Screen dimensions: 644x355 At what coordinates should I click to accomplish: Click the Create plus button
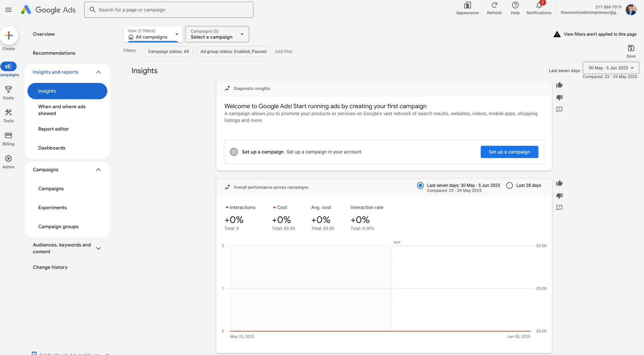[9, 35]
